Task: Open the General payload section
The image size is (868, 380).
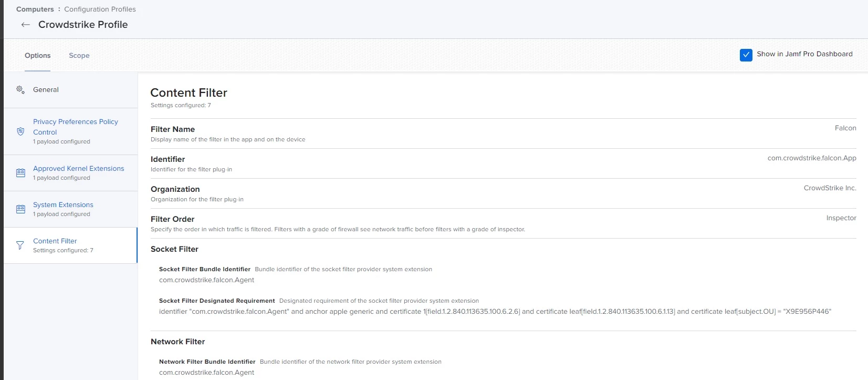Action: 70,90
